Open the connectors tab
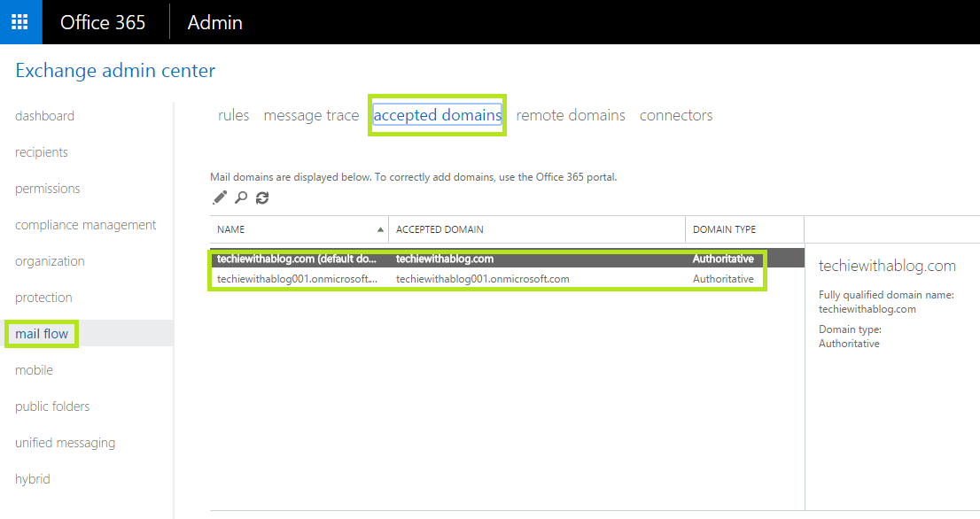980x519 pixels. coord(675,115)
